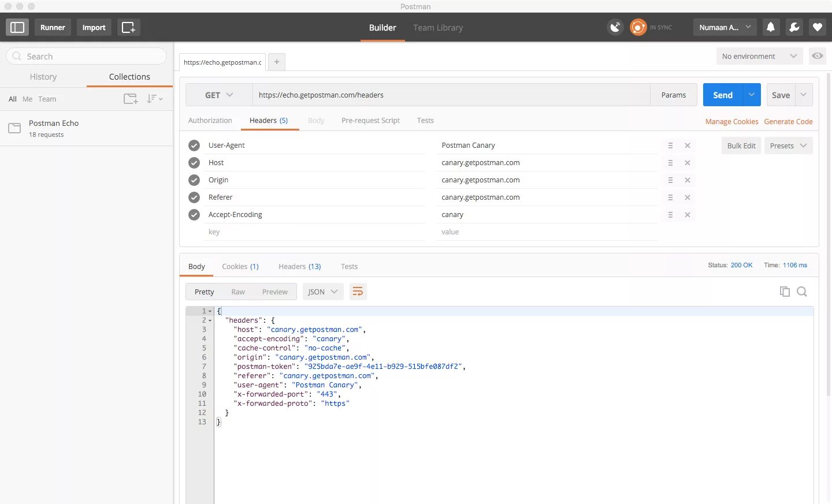Open settings wrench icon
832x504 pixels.
tap(794, 27)
